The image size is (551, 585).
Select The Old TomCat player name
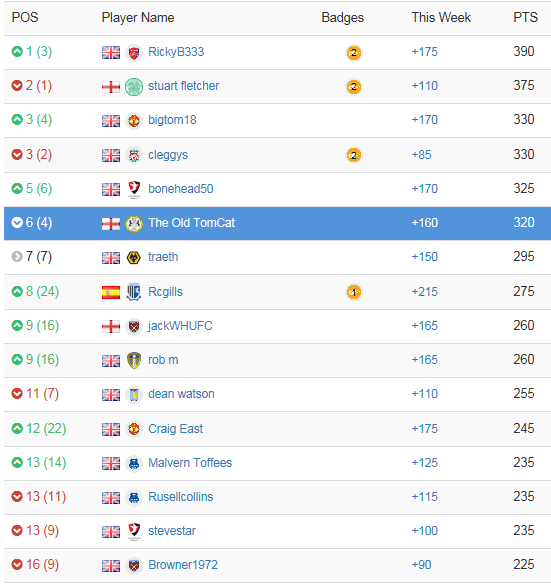tap(191, 223)
